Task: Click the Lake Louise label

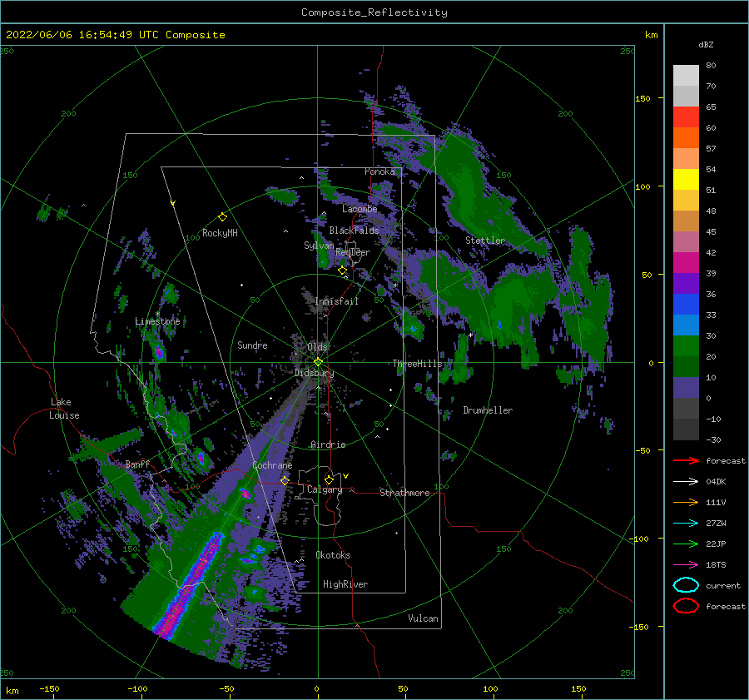Action: point(64,409)
